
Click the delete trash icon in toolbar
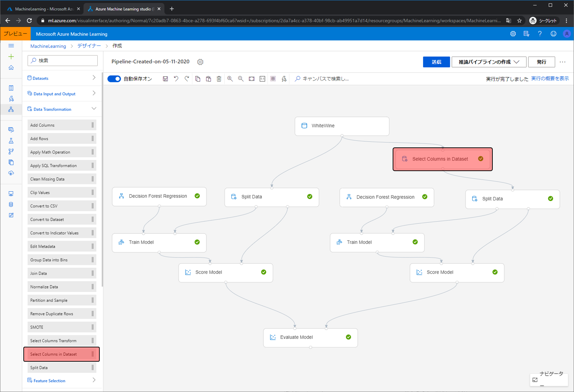pyautogui.click(x=219, y=79)
